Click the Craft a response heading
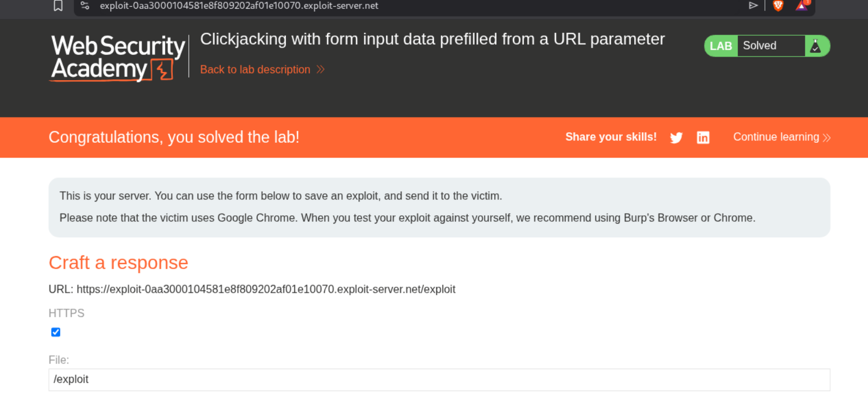 tap(119, 263)
